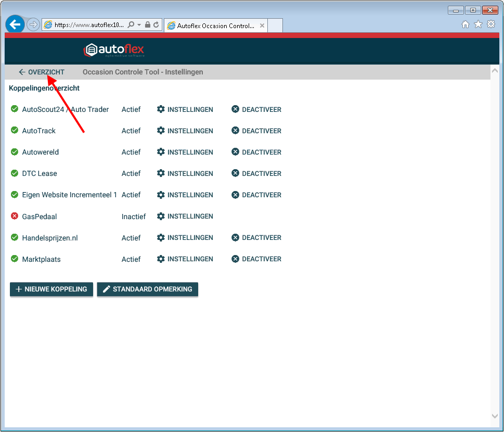The height and width of the screenshot is (432, 504).
Task: Click green check icon beside Autowereld
Action: pyautogui.click(x=15, y=151)
